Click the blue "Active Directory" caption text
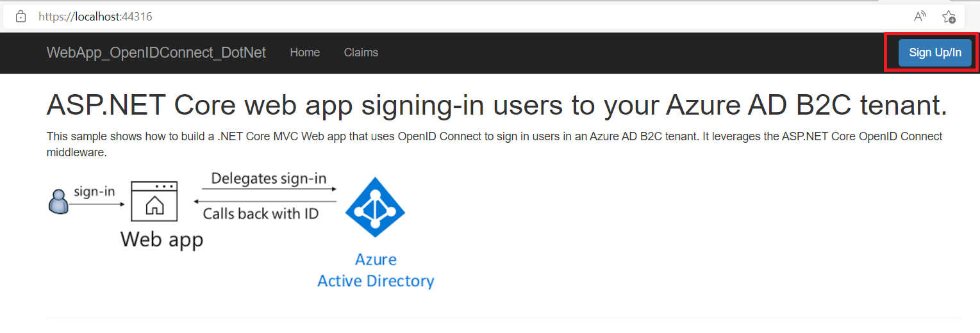Screen dimensions: 980x333 coord(376,280)
